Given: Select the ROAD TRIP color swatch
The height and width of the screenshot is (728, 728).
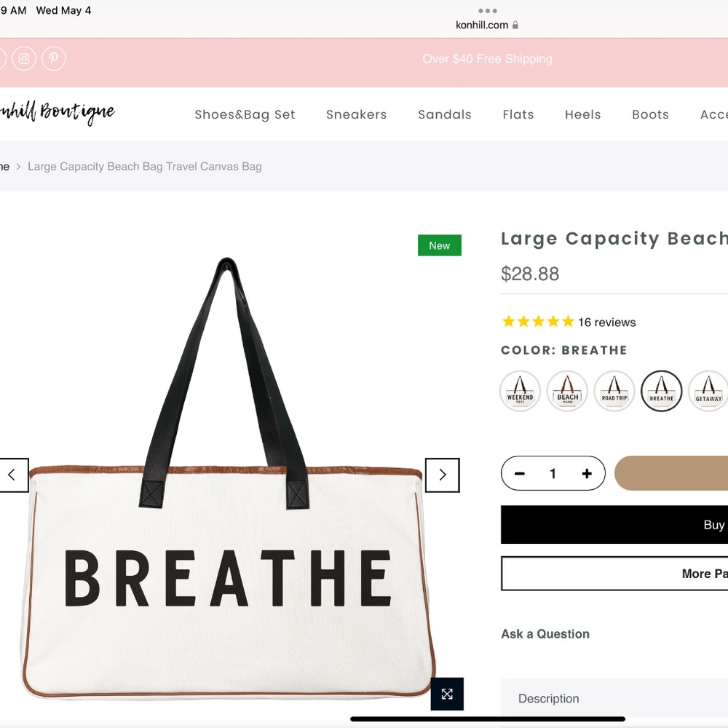Looking at the screenshot, I should [x=614, y=391].
